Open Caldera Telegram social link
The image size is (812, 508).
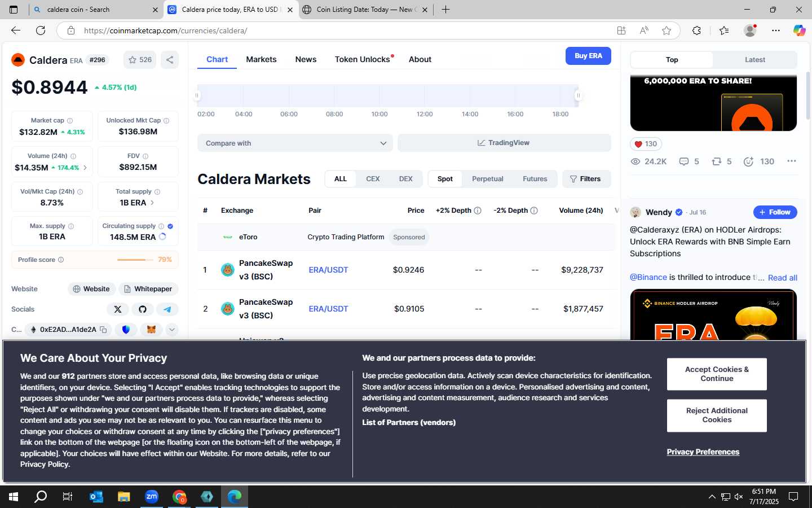pyautogui.click(x=167, y=309)
